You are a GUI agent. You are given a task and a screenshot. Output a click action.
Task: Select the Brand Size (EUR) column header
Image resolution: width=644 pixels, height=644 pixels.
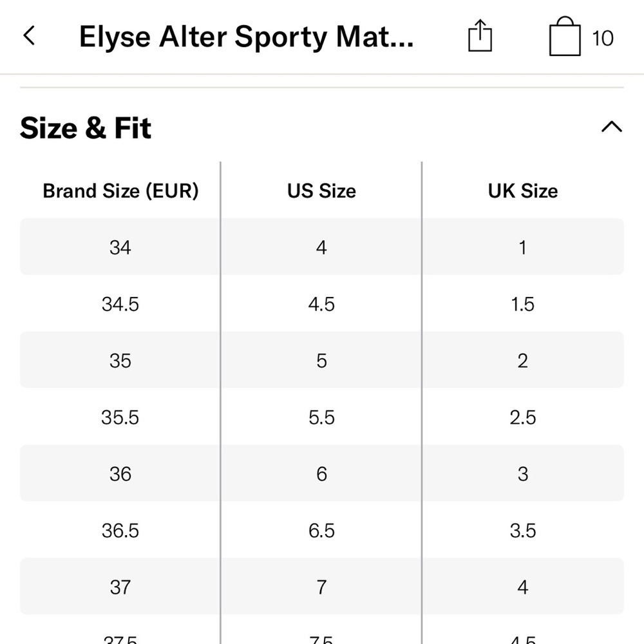coord(120,191)
